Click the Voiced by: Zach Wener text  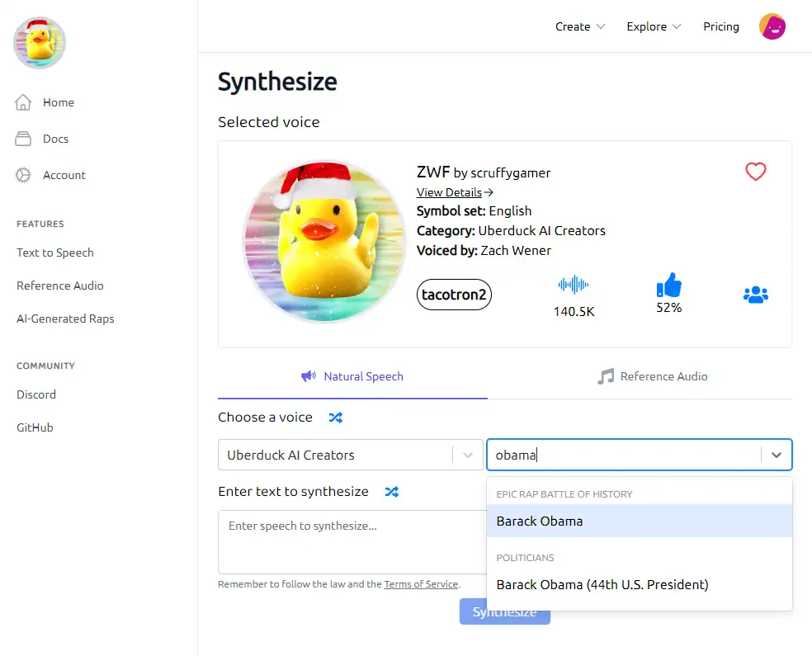pos(484,251)
